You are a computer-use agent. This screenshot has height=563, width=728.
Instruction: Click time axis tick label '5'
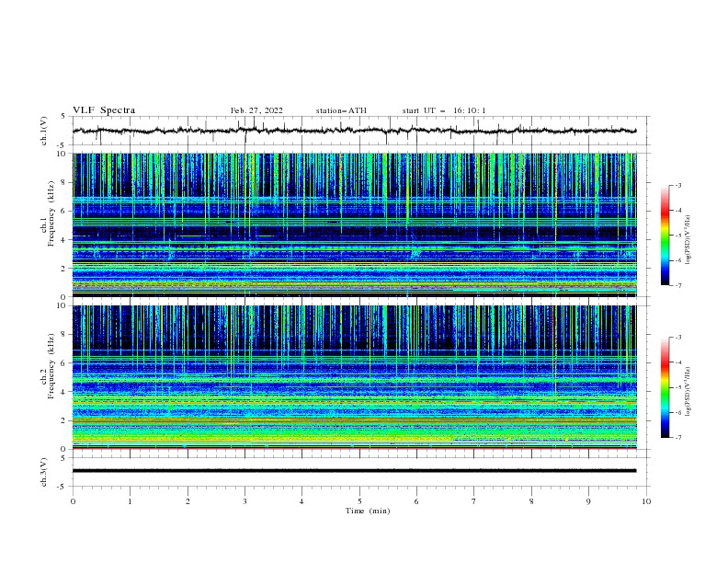(x=359, y=501)
